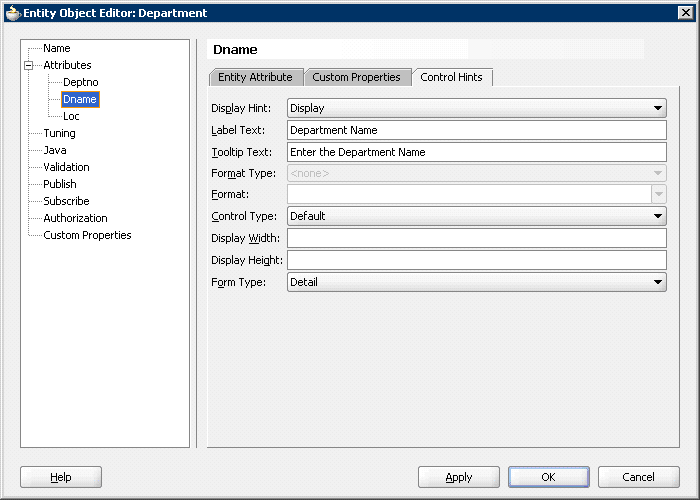700x500 pixels.
Task: Select the Deptno attribute
Action: click(x=80, y=82)
